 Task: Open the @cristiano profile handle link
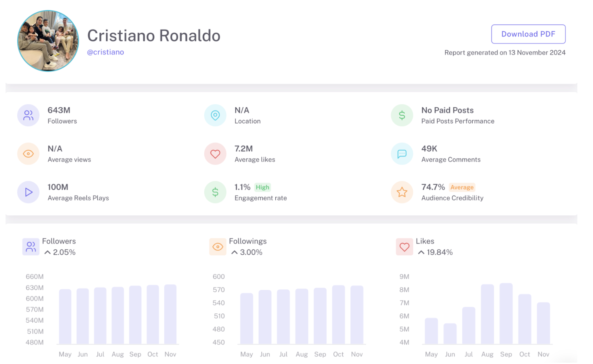[x=105, y=52]
